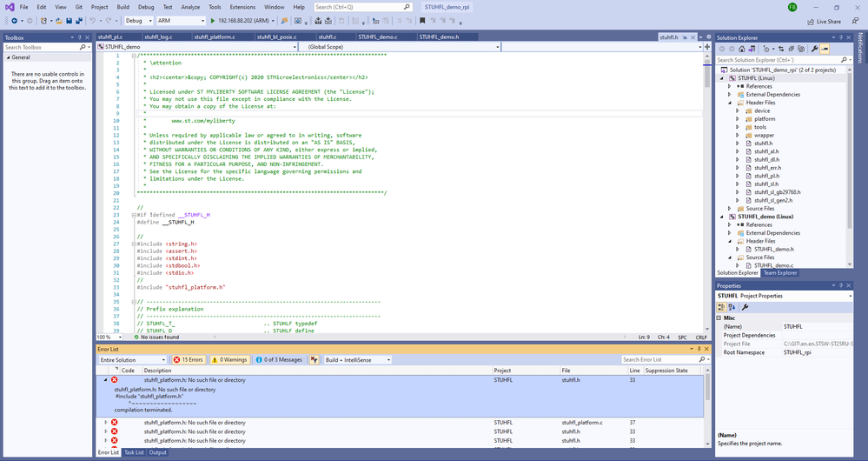Screen dimensions: 868x461
Task: Switch views icon in Solution Explorer toolbar
Action: pos(752,49)
